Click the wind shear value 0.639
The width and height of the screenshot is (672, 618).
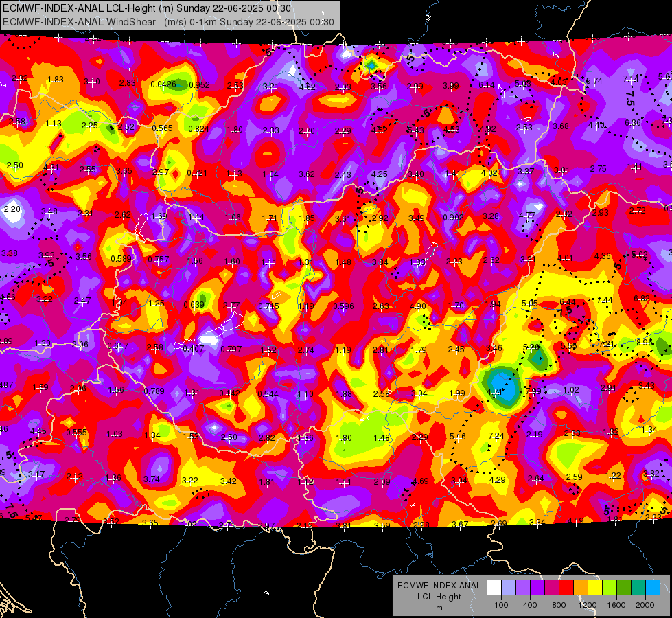[x=194, y=304]
